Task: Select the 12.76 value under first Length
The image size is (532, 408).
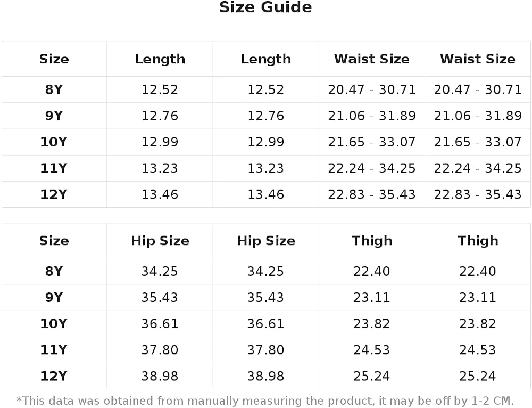Action: coord(160,116)
